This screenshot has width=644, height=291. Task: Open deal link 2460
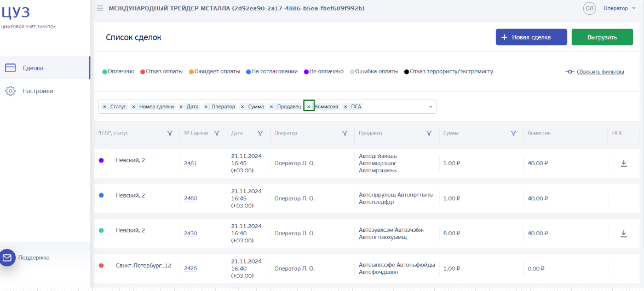[x=190, y=198]
